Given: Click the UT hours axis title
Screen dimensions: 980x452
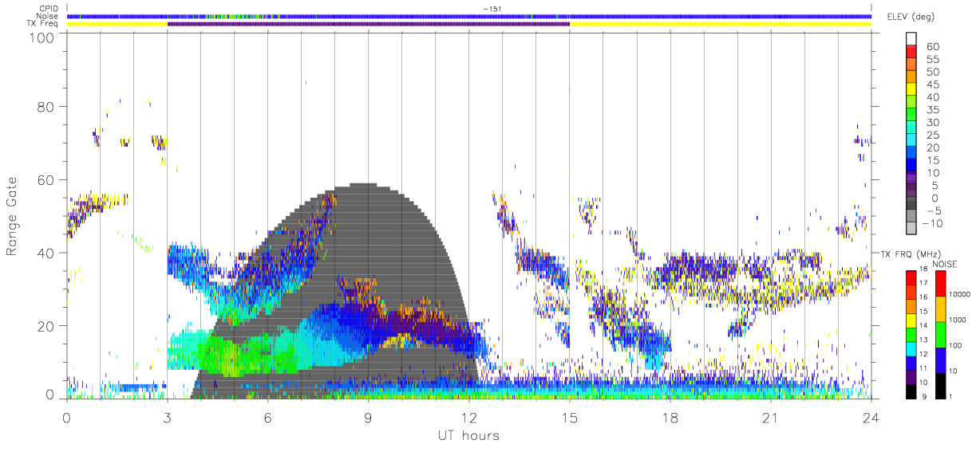Looking at the screenshot, I should (x=468, y=435).
